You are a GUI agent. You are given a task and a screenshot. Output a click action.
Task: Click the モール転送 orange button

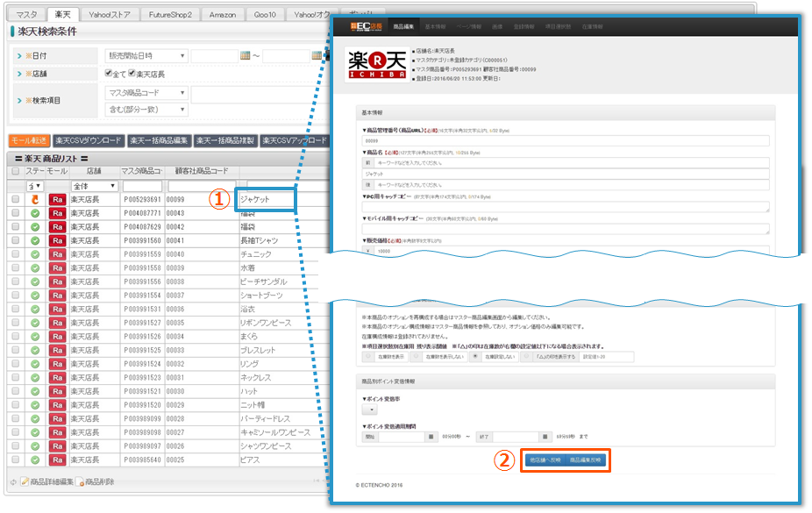pyautogui.click(x=29, y=140)
